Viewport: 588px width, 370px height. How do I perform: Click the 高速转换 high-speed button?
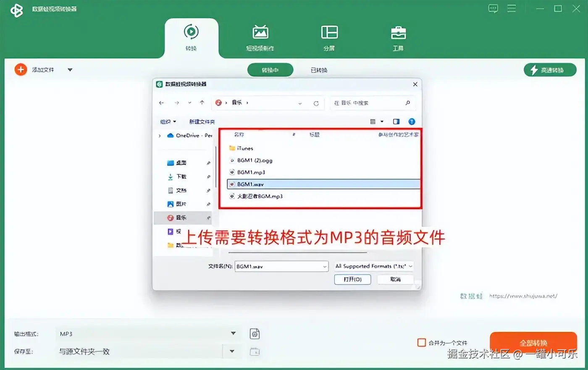click(x=550, y=70)
